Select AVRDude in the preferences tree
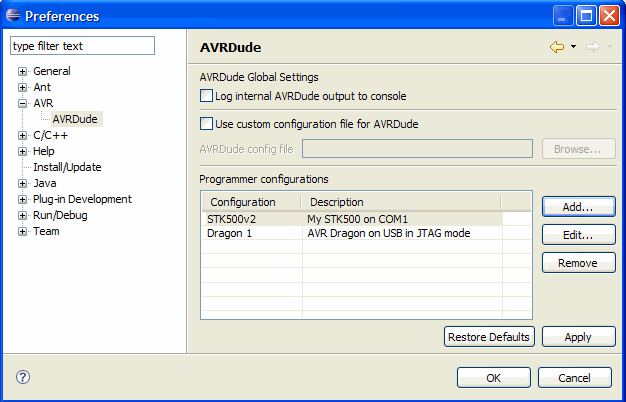The height and width of the screenshot is (402, 626). coord(75,119)
